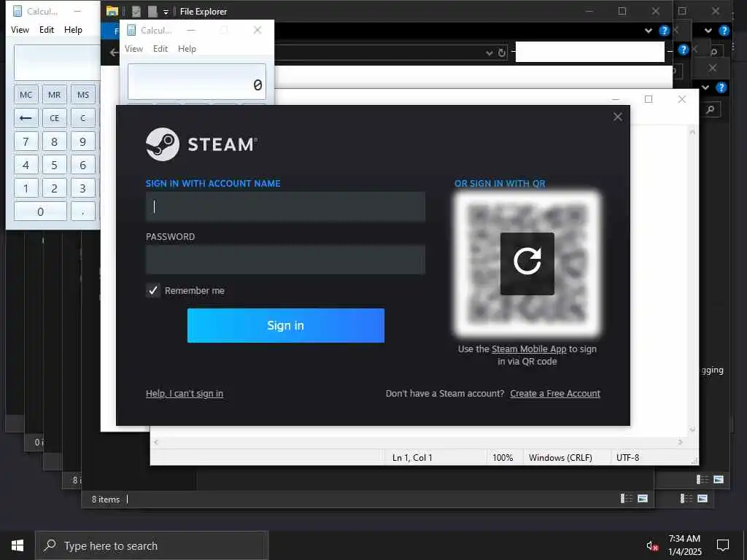Click digit 2 on the left Calculator
The height and width of the screenshot is (560, 747).
tap(54, 188)
